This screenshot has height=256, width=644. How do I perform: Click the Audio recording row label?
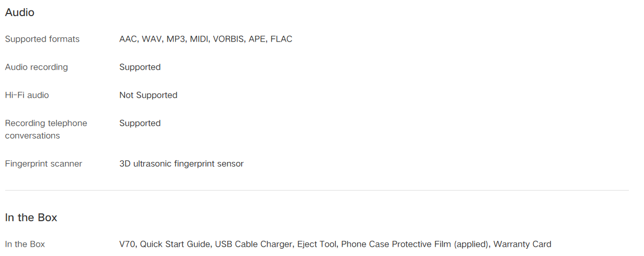click(36, 67)
